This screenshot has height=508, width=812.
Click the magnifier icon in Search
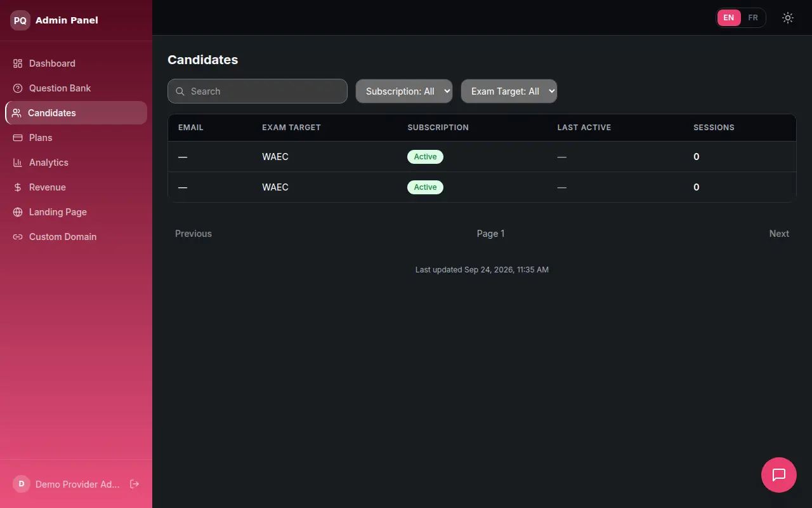pyautogui.click(x=180, y=91)
